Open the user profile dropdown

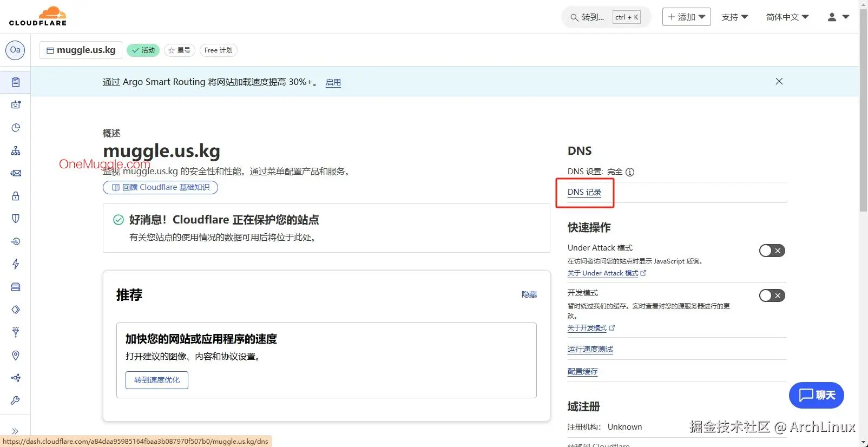point(838,17)
